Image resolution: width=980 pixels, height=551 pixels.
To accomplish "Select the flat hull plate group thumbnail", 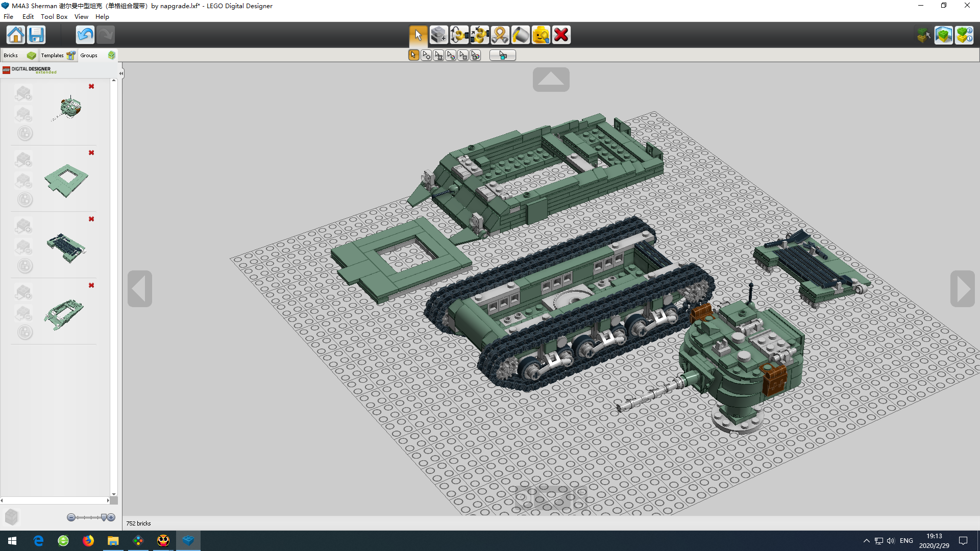I will click(x=66, y=180).
